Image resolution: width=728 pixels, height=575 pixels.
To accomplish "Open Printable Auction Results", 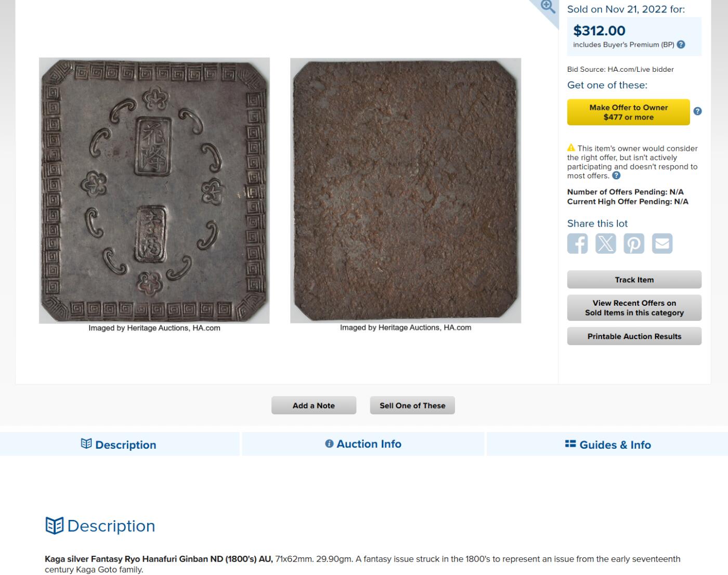I will pos(634,336).
